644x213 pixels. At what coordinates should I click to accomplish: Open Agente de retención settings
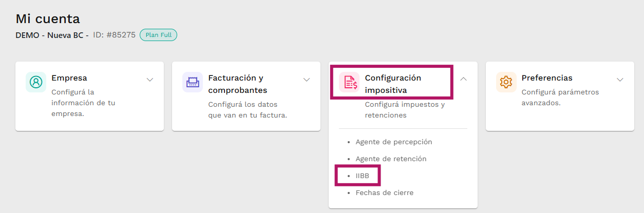tap(391, 159)
